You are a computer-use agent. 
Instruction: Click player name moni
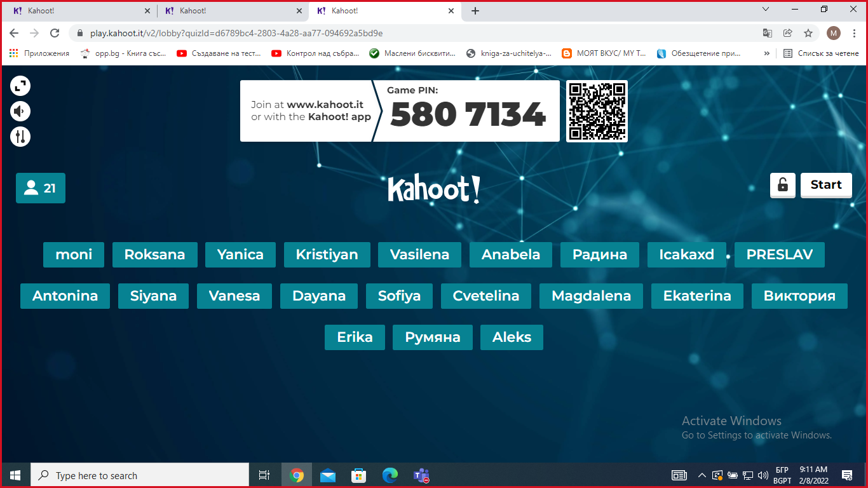(x=74, y=255)
